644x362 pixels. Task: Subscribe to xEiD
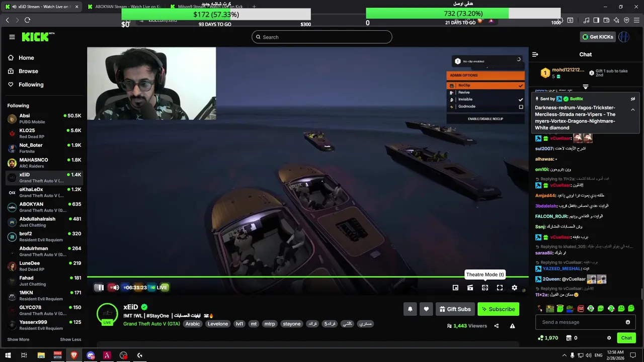coord(498,309)
